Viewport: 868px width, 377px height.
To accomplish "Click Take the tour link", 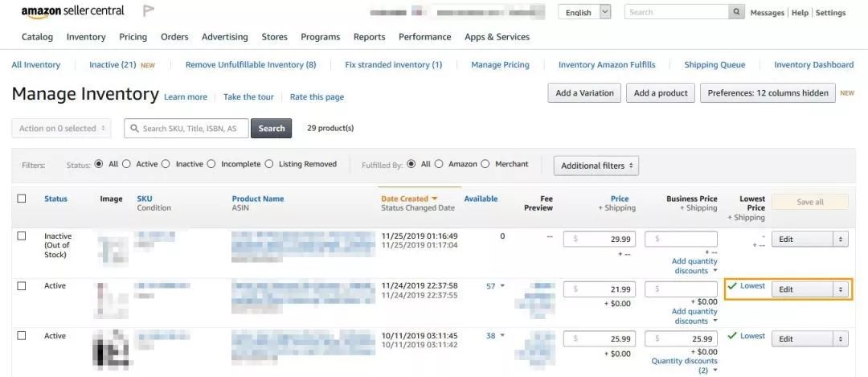I will click(248, 97).
